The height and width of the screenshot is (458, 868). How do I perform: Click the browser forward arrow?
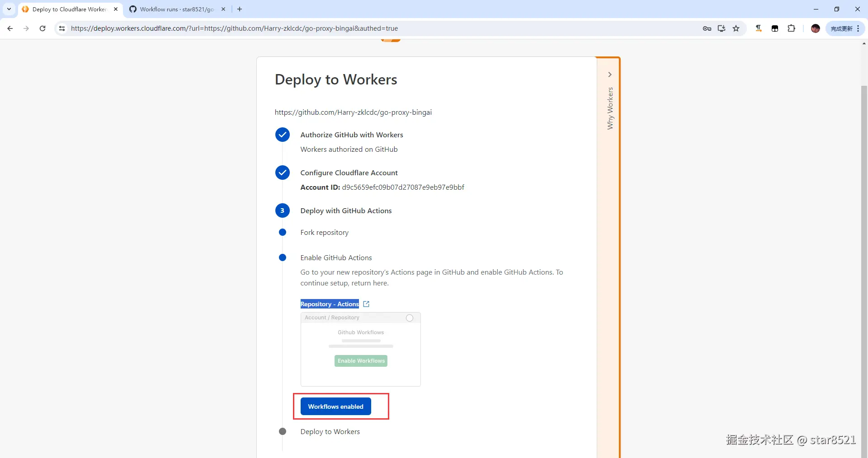pyautogui.click(x=26, y=28)
